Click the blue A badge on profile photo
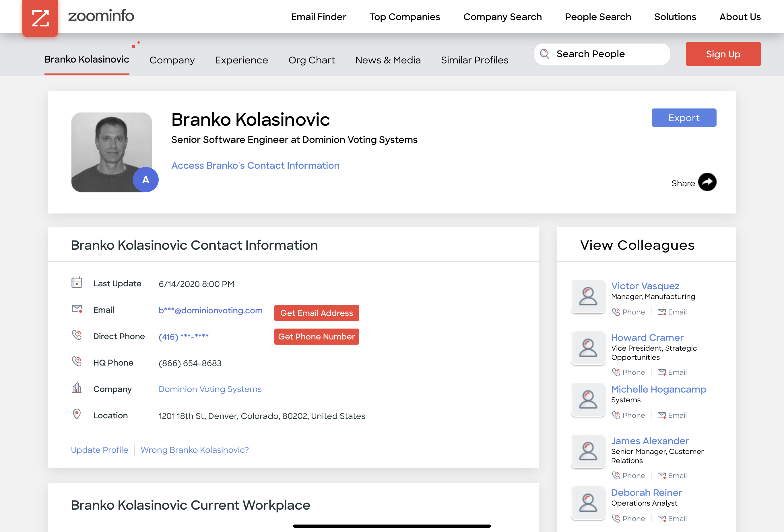Image resolution: width=784 pixels, height=532 pixels. click(146, 179)
